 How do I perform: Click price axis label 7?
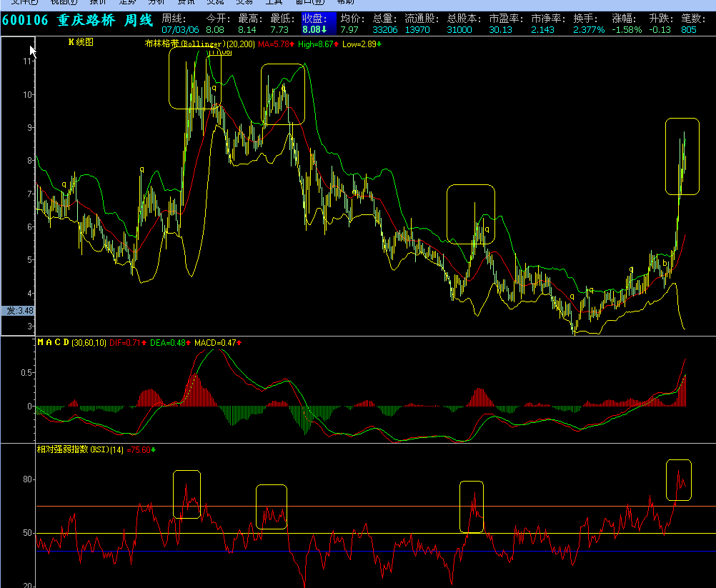point(30,194)
